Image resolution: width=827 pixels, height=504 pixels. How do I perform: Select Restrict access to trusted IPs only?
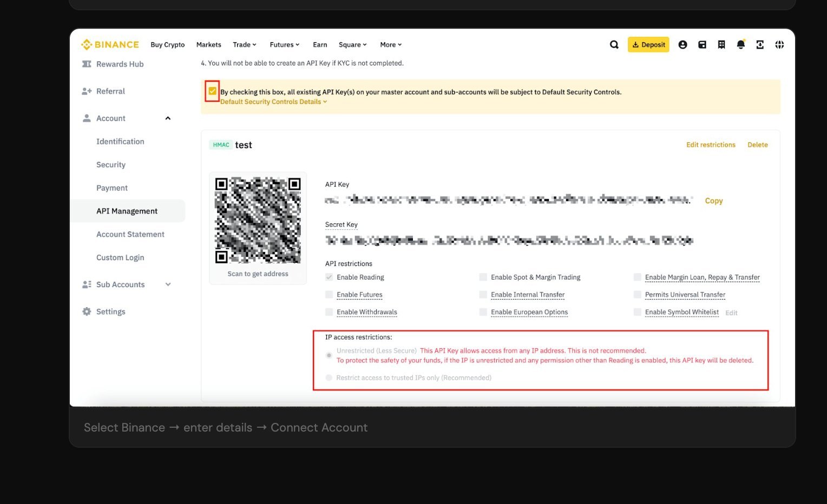coord(329,377)
